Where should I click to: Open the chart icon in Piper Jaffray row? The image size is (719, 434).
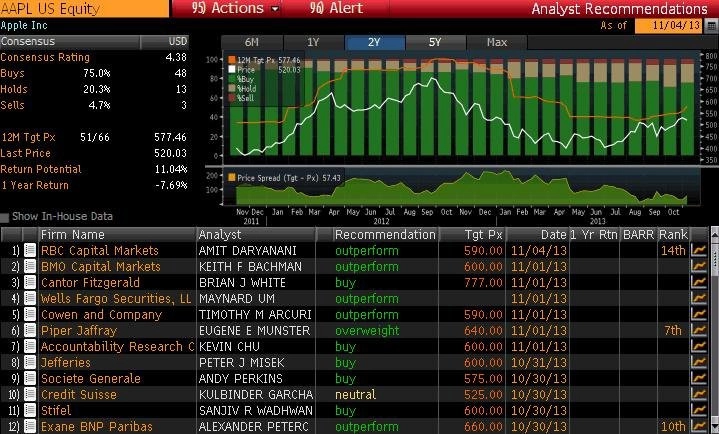click(699, 331)
